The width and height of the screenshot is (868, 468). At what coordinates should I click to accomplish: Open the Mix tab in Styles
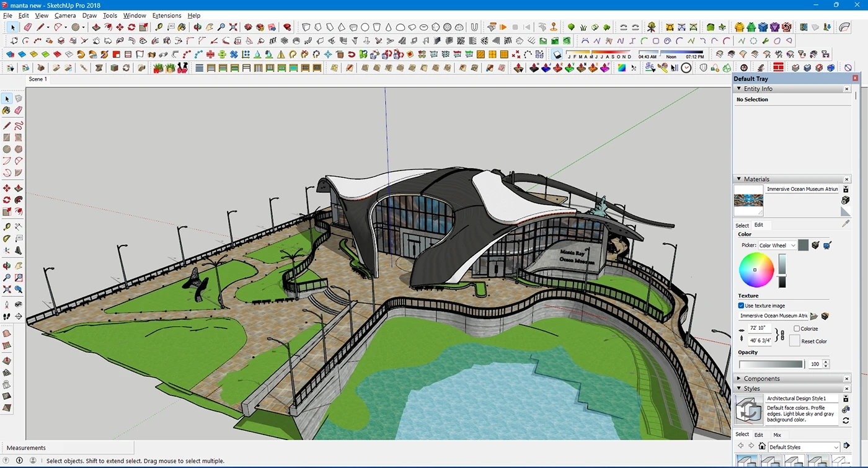777,435
